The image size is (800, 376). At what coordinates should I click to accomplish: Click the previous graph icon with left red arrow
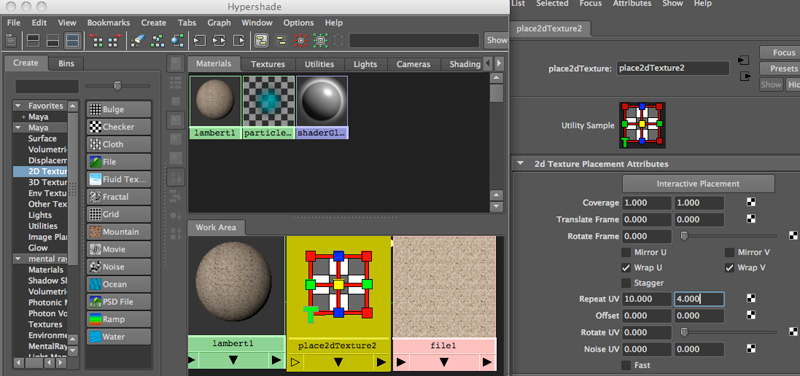click(x=96, y=40)
